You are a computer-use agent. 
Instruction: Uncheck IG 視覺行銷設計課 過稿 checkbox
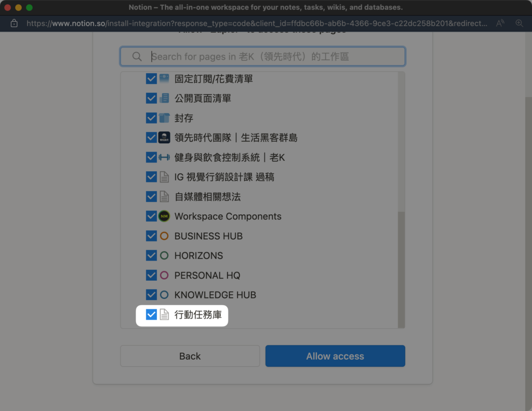(151, 177)
